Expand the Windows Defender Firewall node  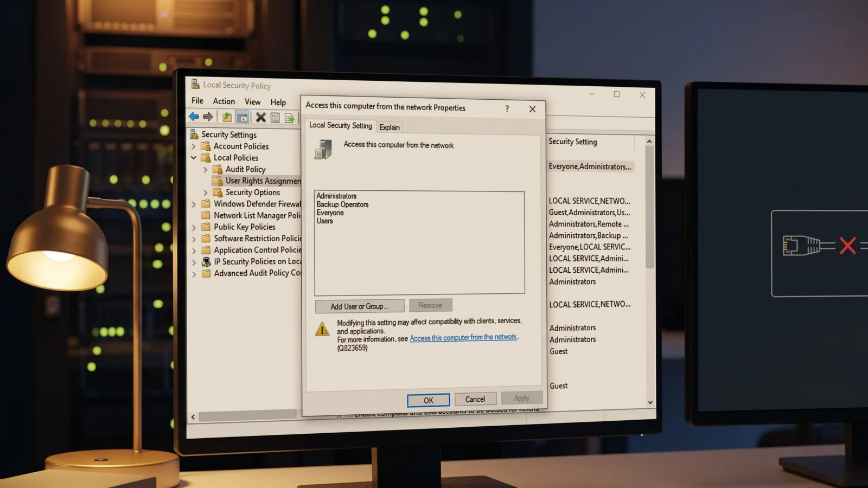click(x=194, y=204)
